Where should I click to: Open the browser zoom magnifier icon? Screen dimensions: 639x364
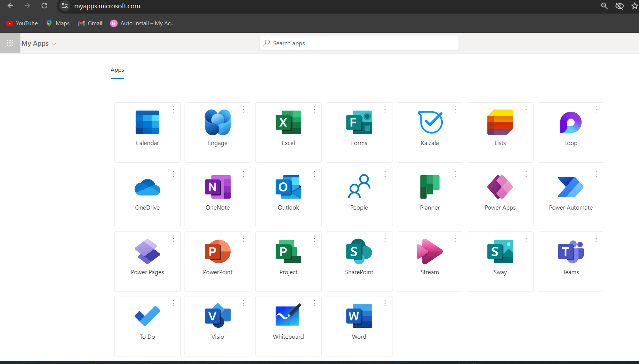604,6
